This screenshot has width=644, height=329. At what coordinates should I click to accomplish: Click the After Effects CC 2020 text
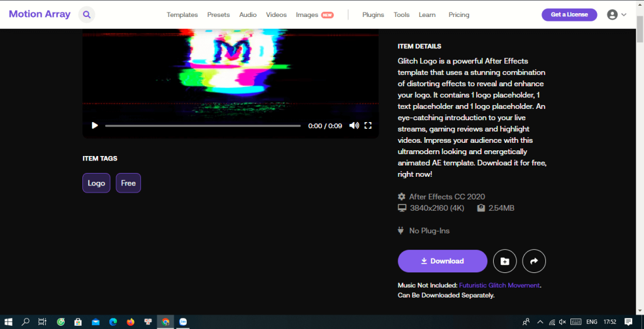coord(447,197)
